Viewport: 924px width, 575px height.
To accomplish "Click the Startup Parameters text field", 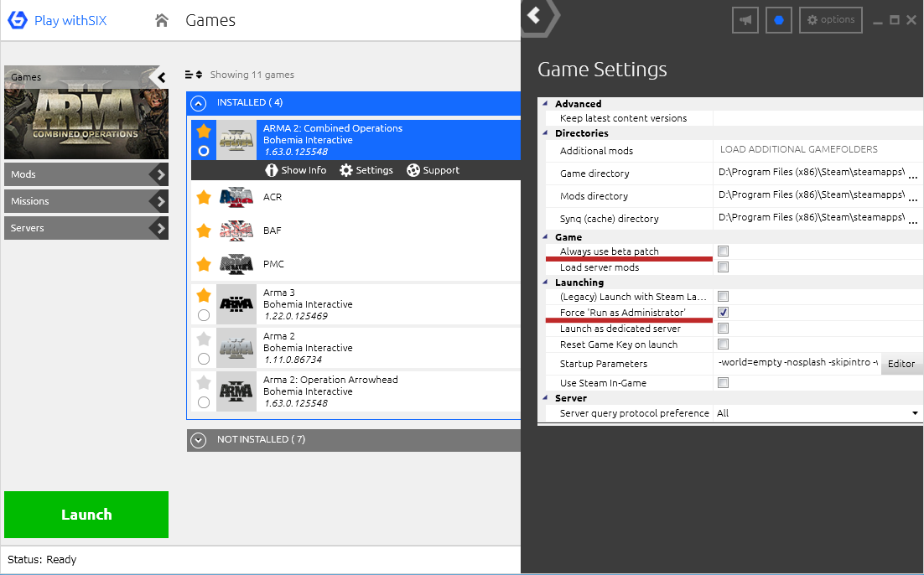I will tap(797, 363).
